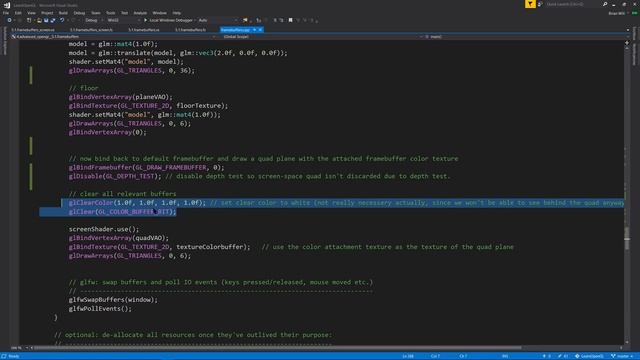Switch to 5.1.framebuffers_screen.fs tab
Viewport: 640px width, 360px height.
click(91, 30)
